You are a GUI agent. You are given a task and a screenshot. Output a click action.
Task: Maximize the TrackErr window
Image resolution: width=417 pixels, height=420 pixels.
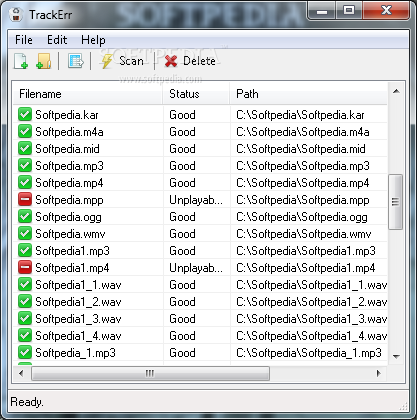click(x=349, y=10)
